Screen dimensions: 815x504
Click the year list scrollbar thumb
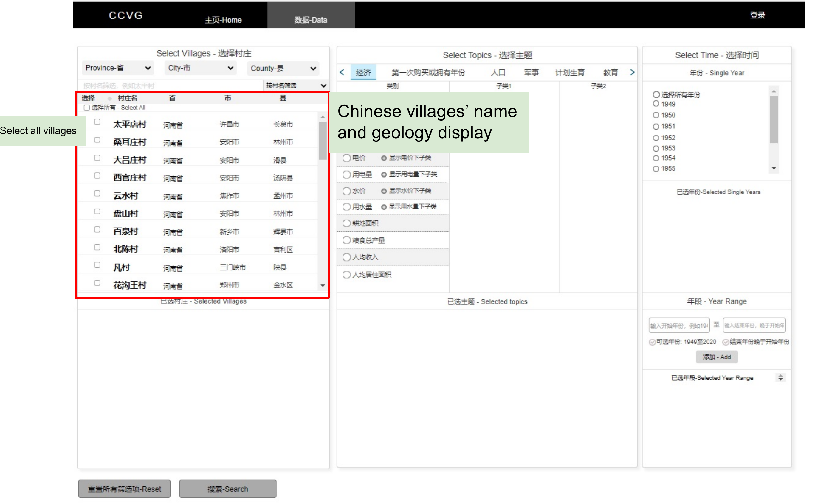[x=774, y=119]
